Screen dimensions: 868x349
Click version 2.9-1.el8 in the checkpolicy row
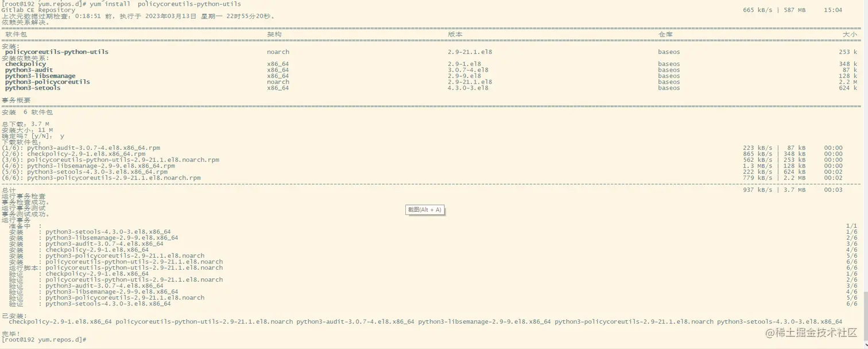(x=464, y=64)
